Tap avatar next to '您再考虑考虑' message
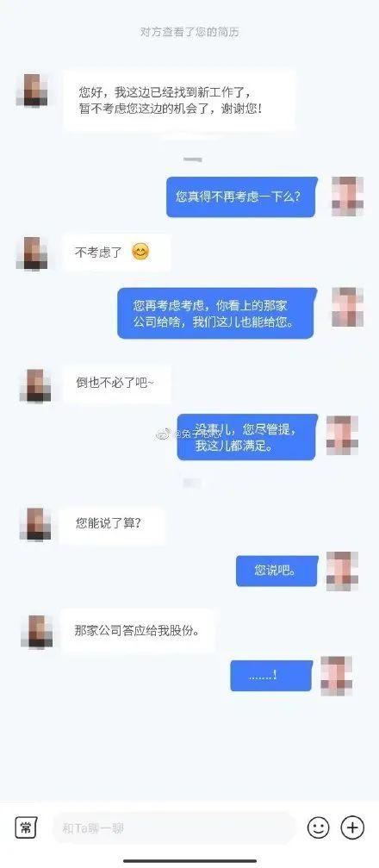The image size is (379, 868). pos(347,307)
